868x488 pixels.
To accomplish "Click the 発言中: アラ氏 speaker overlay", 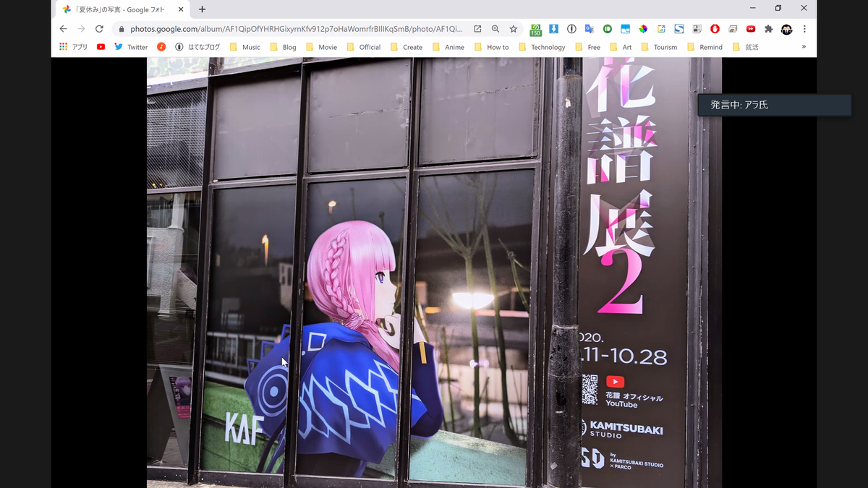I will click(774, 105).
